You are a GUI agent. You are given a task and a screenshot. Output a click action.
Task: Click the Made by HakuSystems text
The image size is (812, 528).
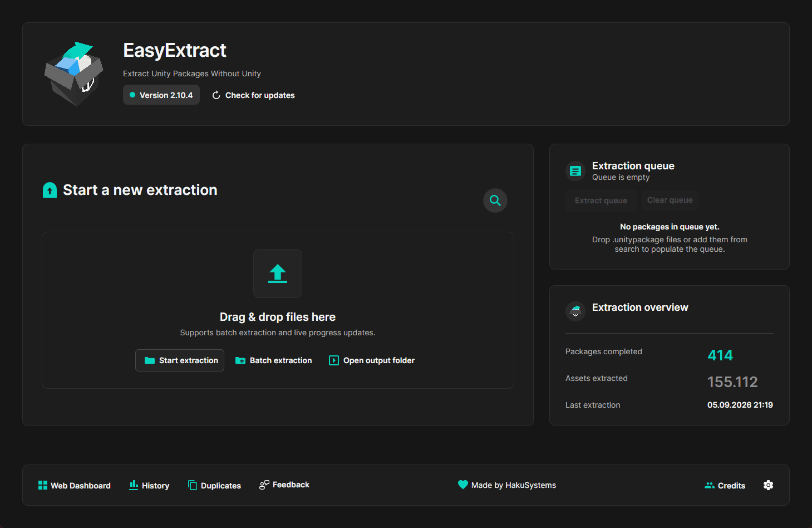(514, 485)
